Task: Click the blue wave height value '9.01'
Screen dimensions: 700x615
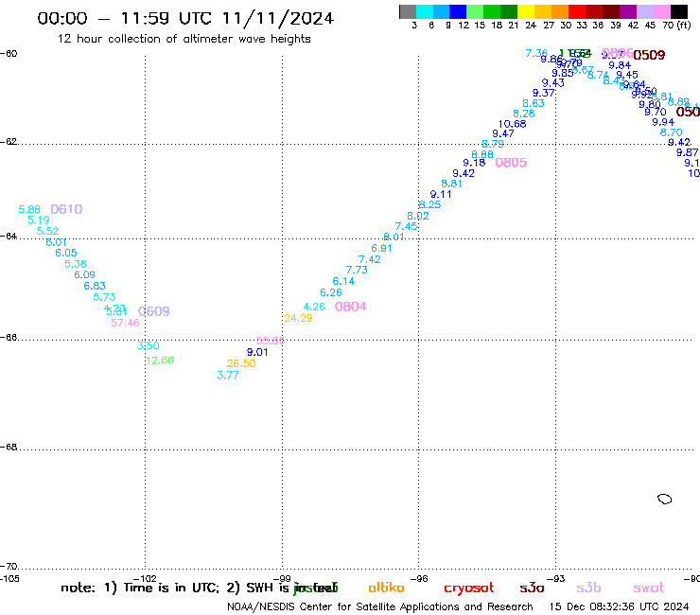Action: (x=257, y=352)
